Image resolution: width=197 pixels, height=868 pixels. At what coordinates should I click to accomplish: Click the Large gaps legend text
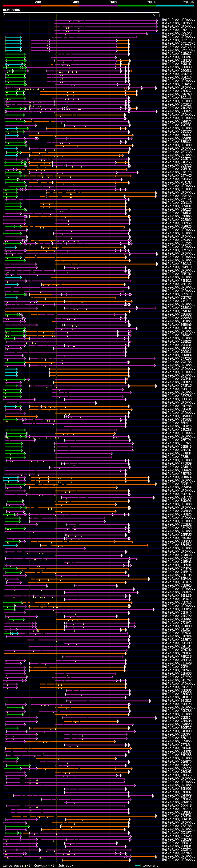(x=37, y=865)
